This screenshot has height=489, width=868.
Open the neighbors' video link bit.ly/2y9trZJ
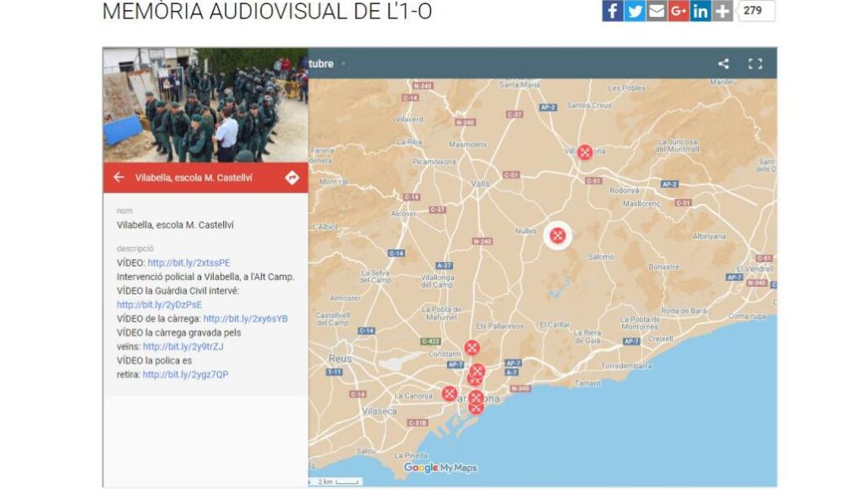[x=183, y=347]
